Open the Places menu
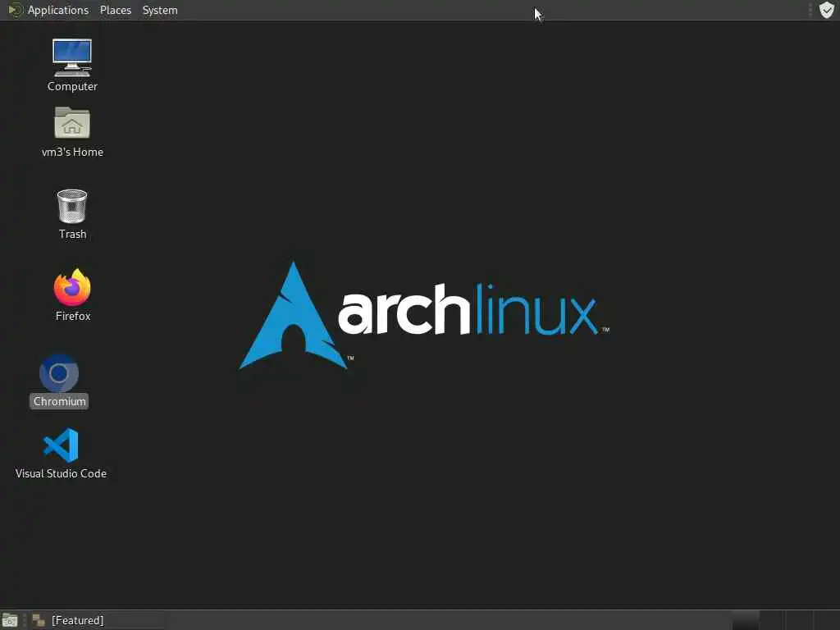The image size is (840, 630). pos(115,10)
